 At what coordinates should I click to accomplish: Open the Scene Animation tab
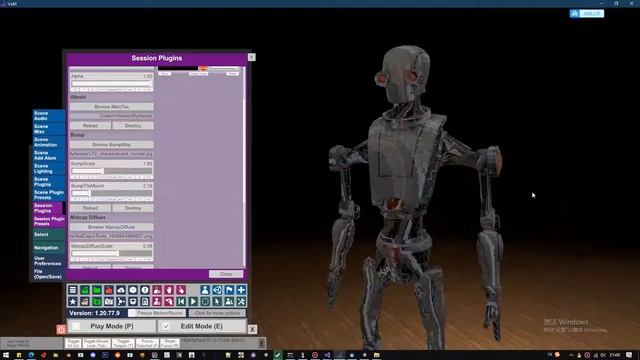click(x=49, y=142)
